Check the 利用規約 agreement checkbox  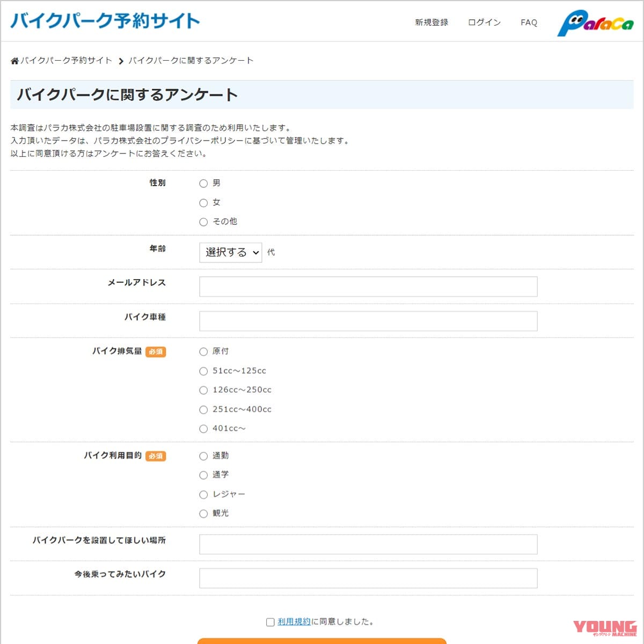[269, 621]
